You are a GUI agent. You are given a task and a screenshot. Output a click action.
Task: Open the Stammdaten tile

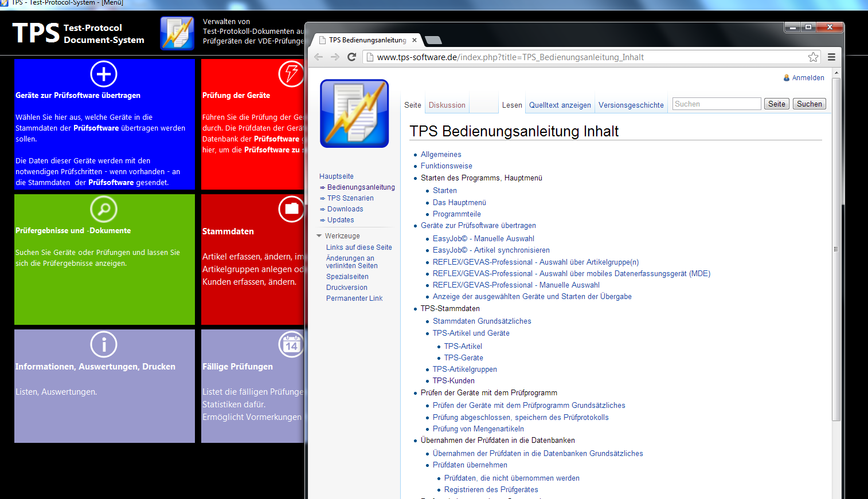click(253, 260)
